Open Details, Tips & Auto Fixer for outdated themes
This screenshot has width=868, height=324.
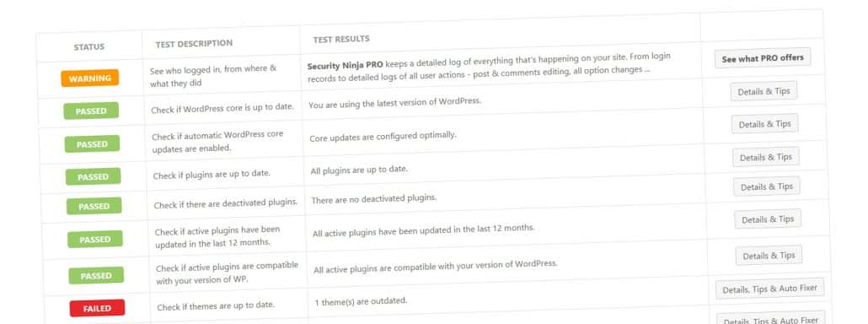tap(770, 289)
